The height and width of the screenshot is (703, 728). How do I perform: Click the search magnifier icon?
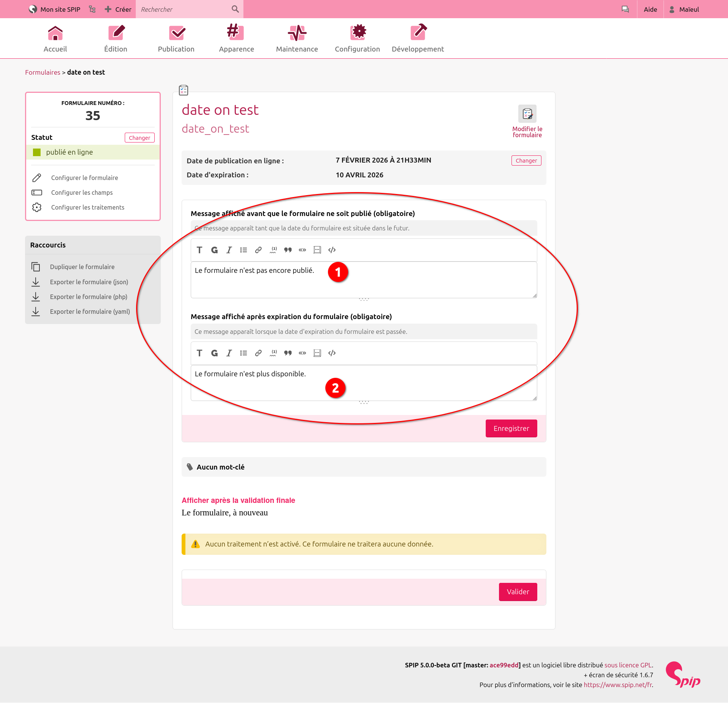tap(235, 9)
